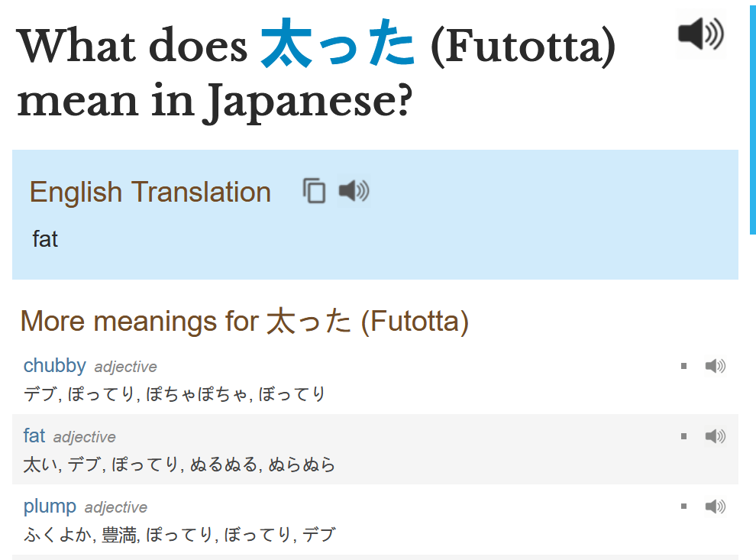The width and height of the screenshot is (756, 560).
Task: Play audio in the chubby row
Action: click(715, 367)
